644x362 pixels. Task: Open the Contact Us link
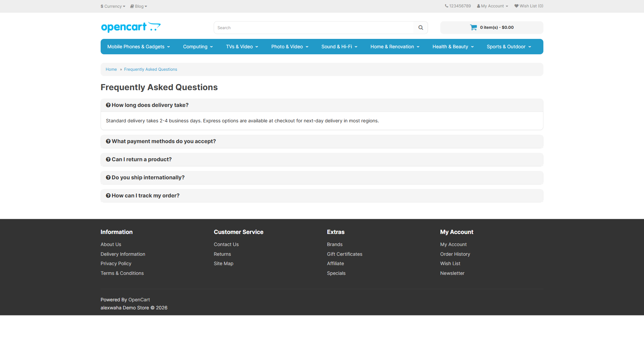pos(226,244)
